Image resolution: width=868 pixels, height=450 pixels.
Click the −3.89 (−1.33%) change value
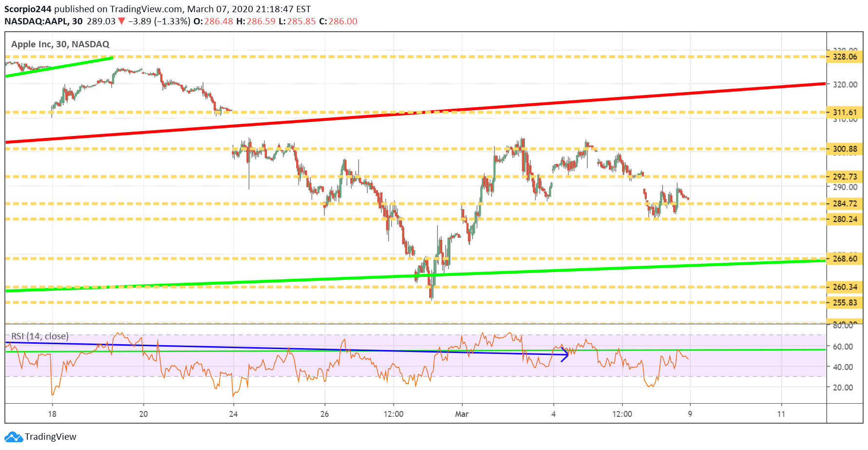[159, 21]
